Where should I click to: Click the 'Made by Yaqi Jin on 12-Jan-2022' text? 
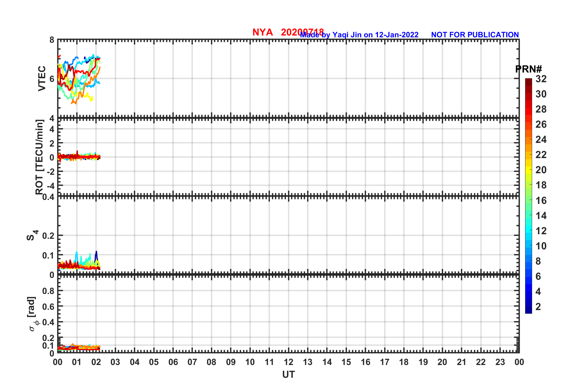pyautogui.click(x=359, y=35)
